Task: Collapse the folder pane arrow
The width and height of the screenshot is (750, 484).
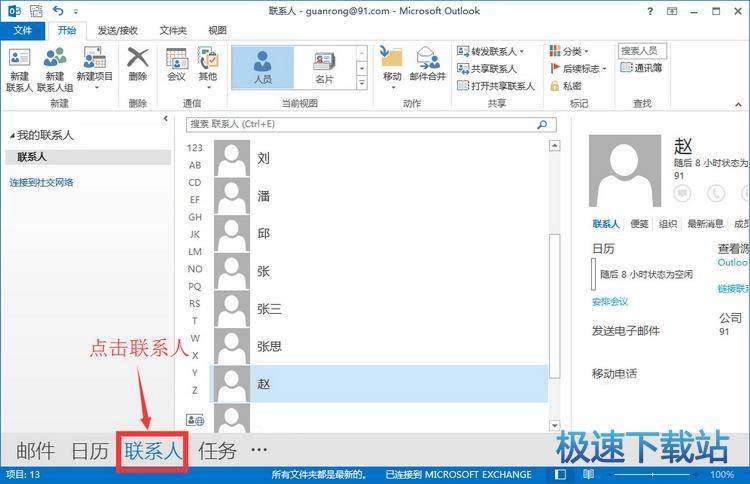Action: [165, 118]
